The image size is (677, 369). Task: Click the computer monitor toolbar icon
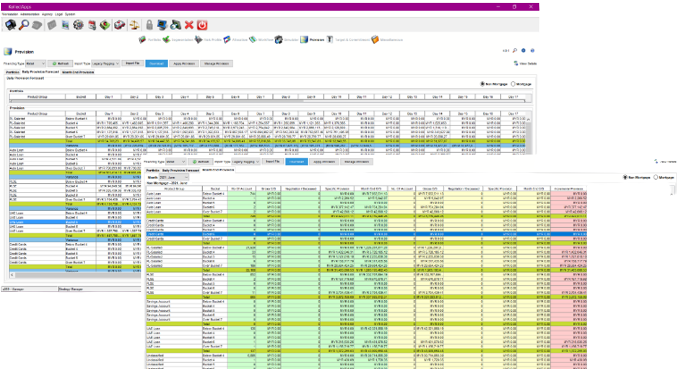(162, 25)
